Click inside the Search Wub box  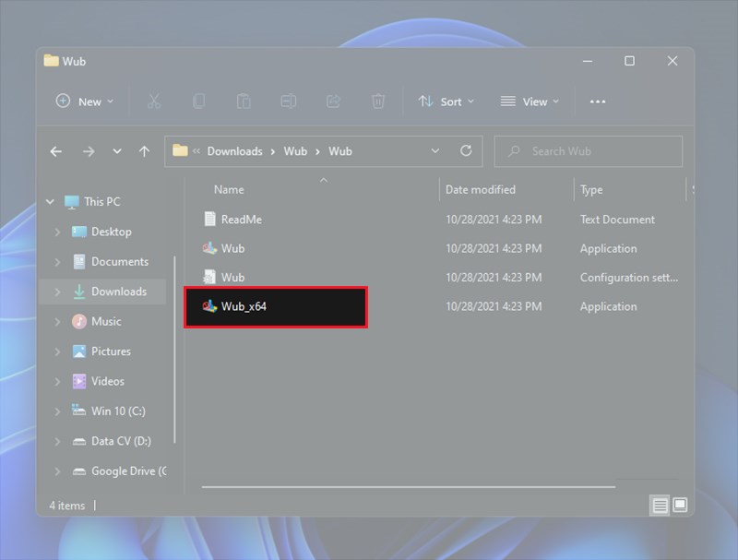tap(588, 151)
